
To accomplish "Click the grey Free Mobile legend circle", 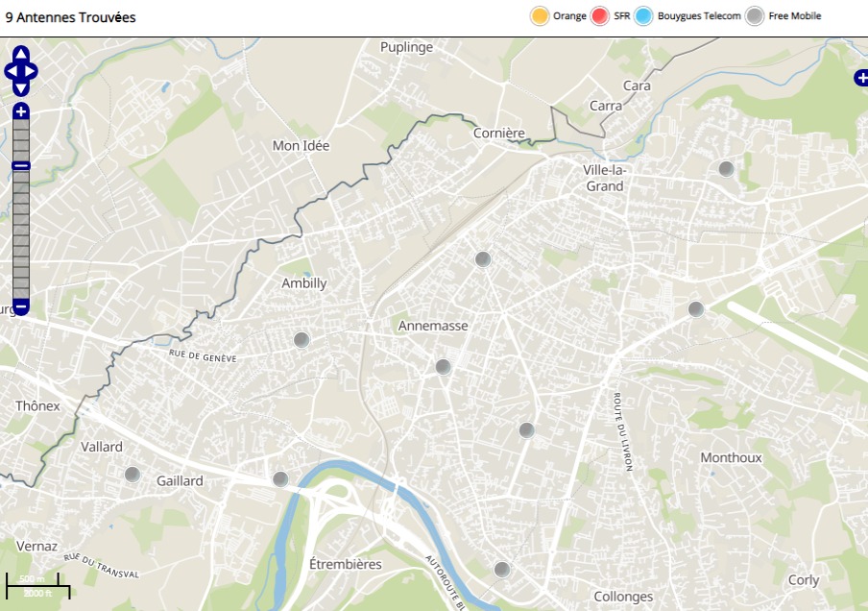I will (x=756, y=15).
